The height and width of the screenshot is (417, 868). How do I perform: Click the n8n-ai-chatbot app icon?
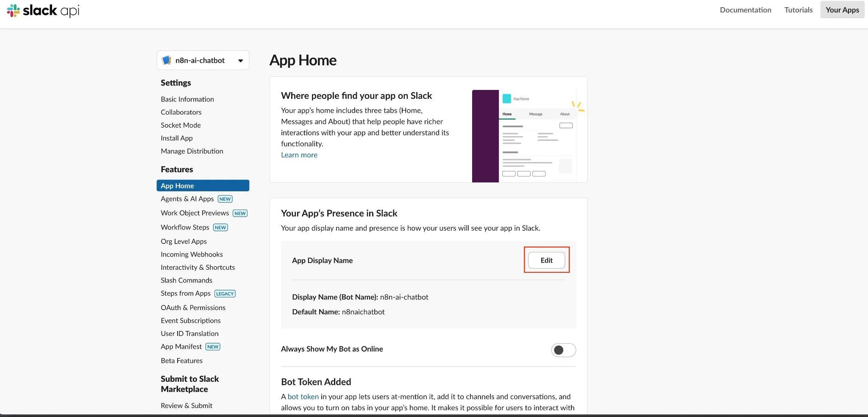[x=167, y=60]
